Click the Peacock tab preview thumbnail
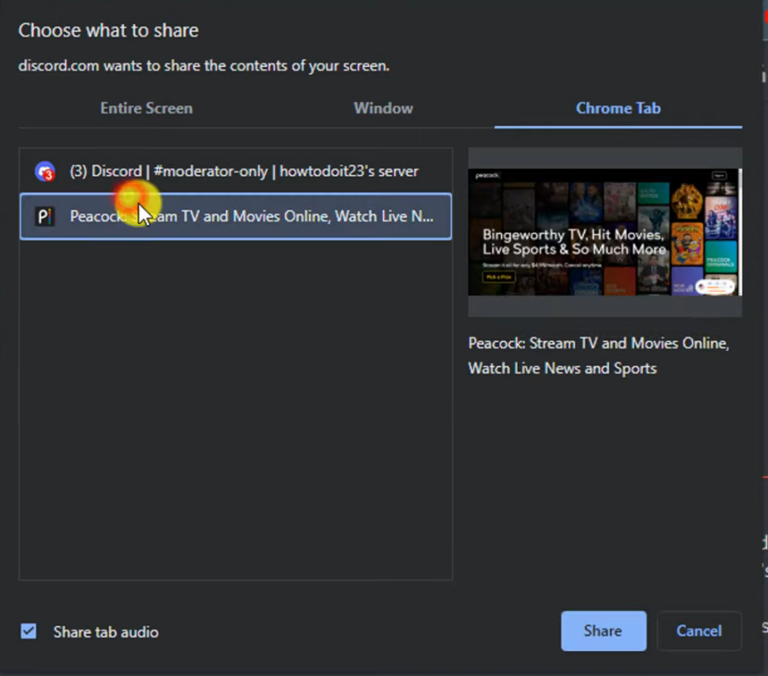 (605, 232)
